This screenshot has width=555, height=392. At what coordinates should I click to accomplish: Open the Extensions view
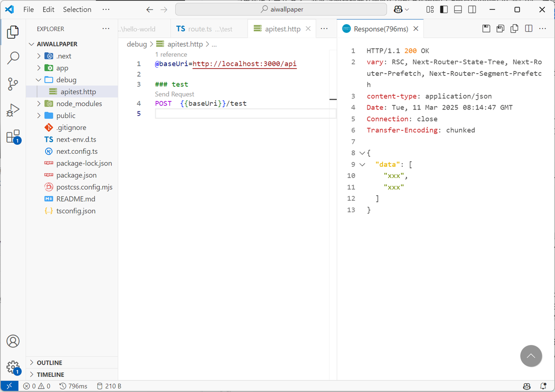pyautogui.click(x=13, y=136)
